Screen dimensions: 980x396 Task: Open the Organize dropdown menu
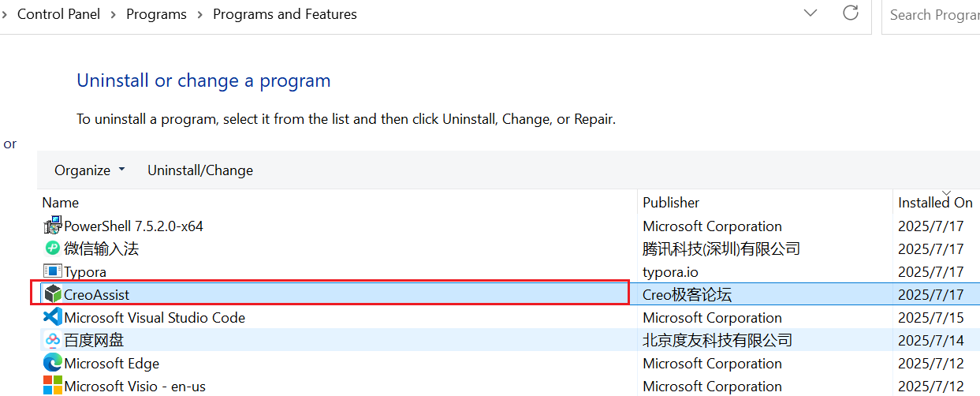[x=89, y=170]
